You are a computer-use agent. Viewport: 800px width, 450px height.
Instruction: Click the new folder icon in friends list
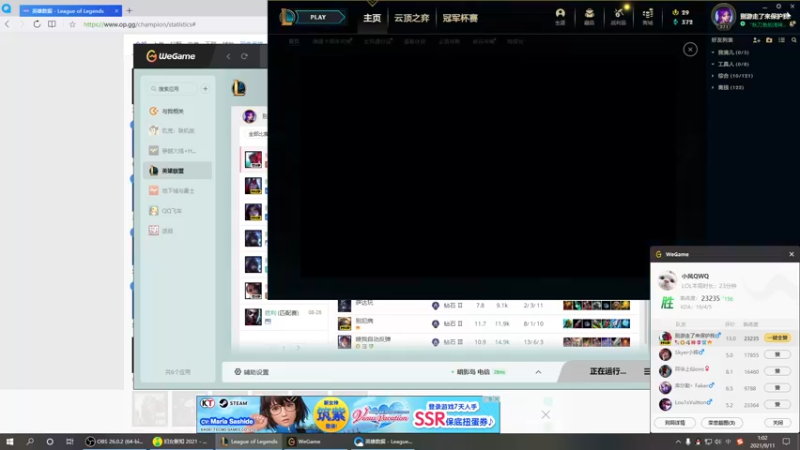pyautogui.click(x=769, y=40)
